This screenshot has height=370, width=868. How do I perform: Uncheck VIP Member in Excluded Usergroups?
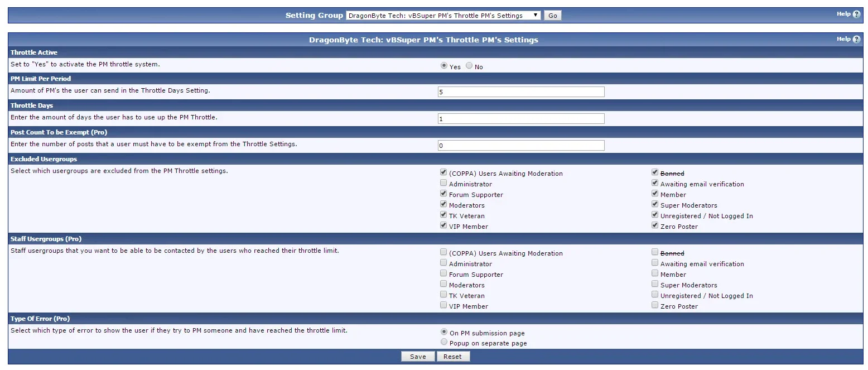coord(443,225)
